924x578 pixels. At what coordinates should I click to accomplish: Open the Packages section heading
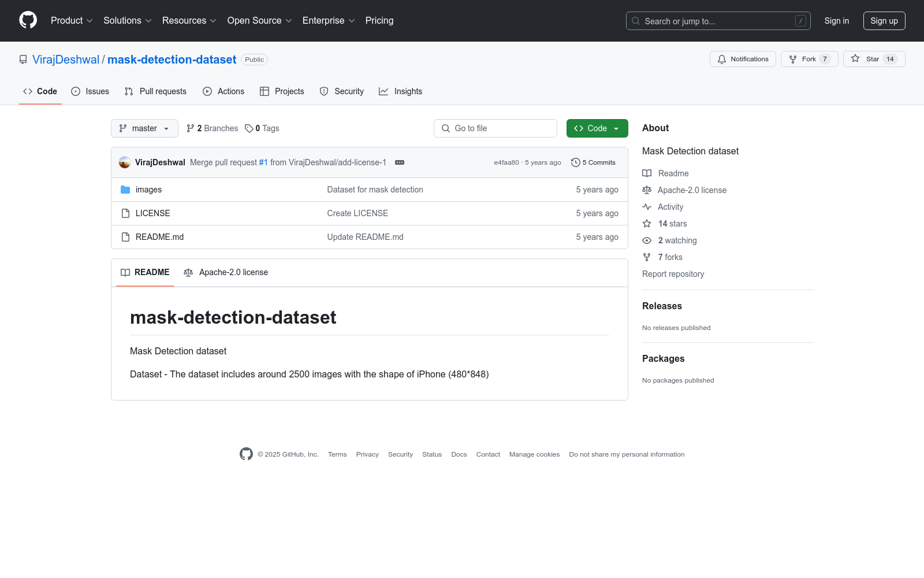pyautogui.click(x=664, y=359)
